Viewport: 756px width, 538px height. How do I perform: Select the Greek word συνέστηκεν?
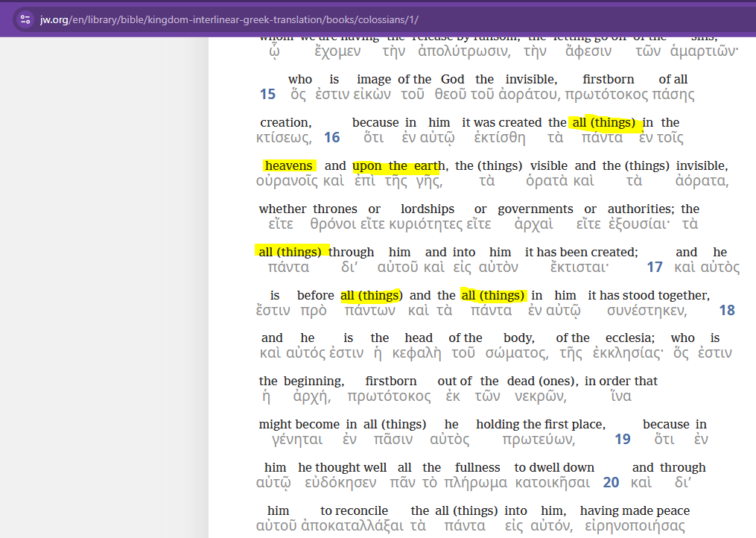click(647, 311)
